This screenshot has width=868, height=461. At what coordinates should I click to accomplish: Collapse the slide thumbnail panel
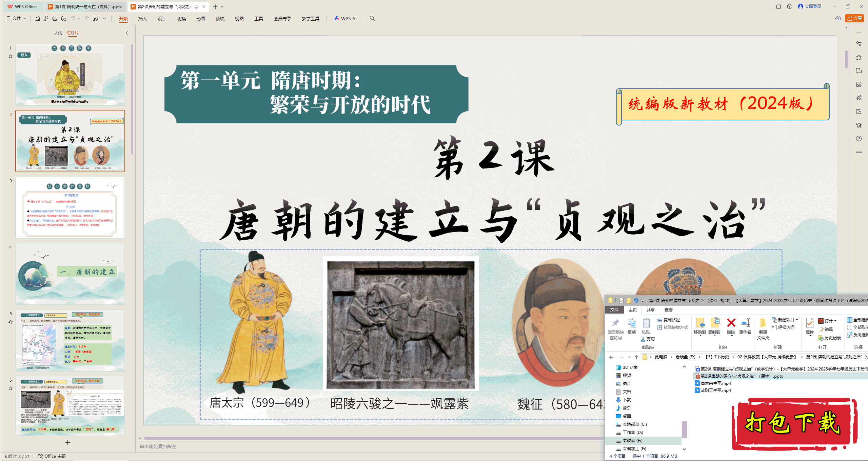127,33
